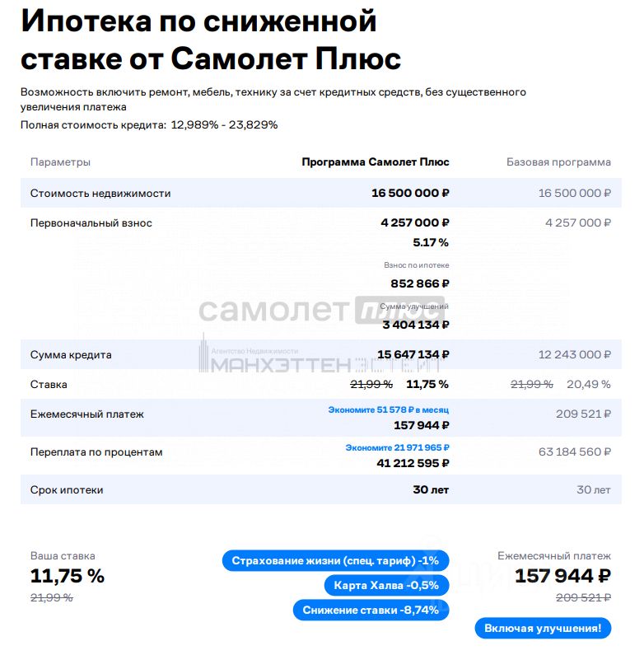644x669 pixels.
Task: Click the mortgage contribution amount 852 866 ₽
Action: click(x=420, y=283)
